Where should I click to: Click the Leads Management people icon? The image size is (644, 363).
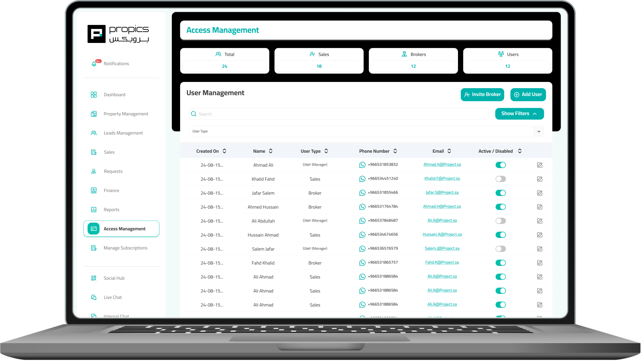[94, 133]
